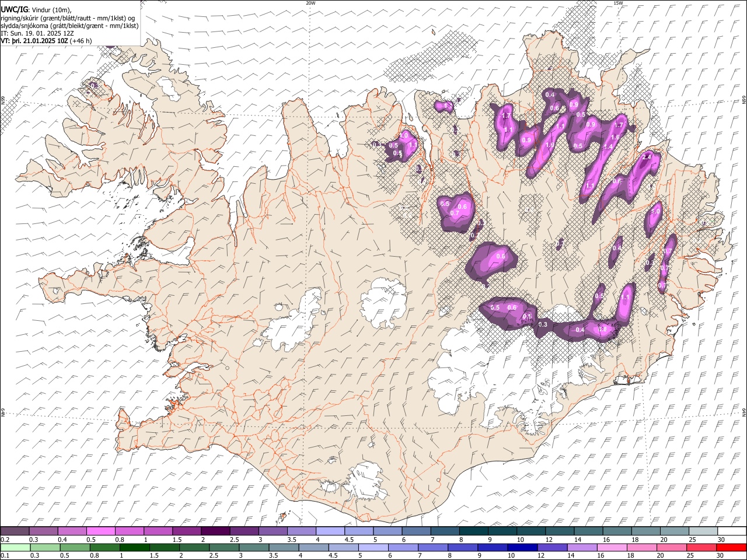
Task: Click the 20W longitude label
Action: pos(310,3)
